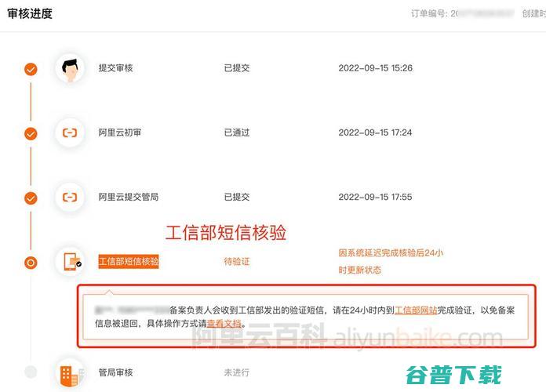Click the 已提交 status in 提交审核 row
This screenshot has width=546, height=392.
tap(237, 68)
